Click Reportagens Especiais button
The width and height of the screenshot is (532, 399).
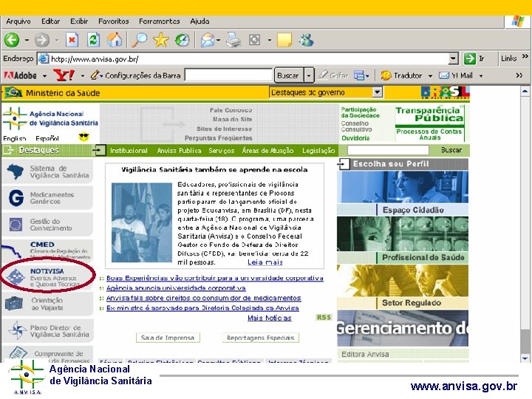(260, 338)
